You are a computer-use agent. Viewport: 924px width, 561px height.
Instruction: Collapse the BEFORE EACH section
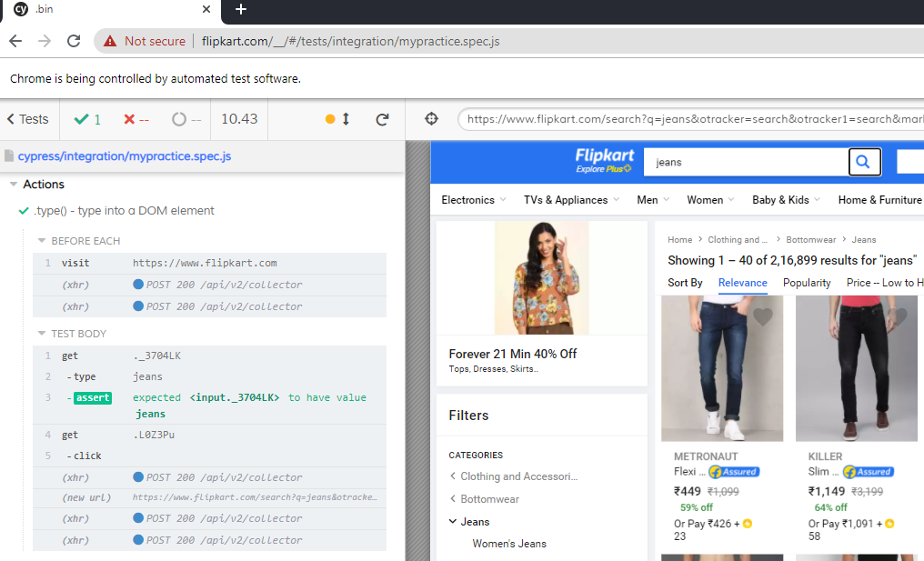coord(42,241)
